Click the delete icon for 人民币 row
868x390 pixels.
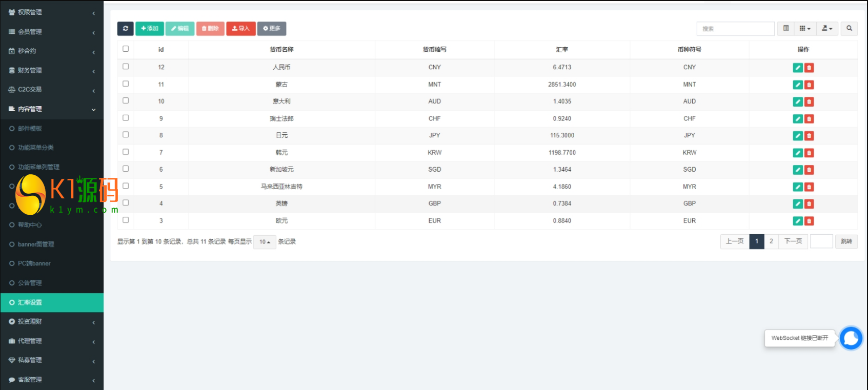[x=809, y=68]
